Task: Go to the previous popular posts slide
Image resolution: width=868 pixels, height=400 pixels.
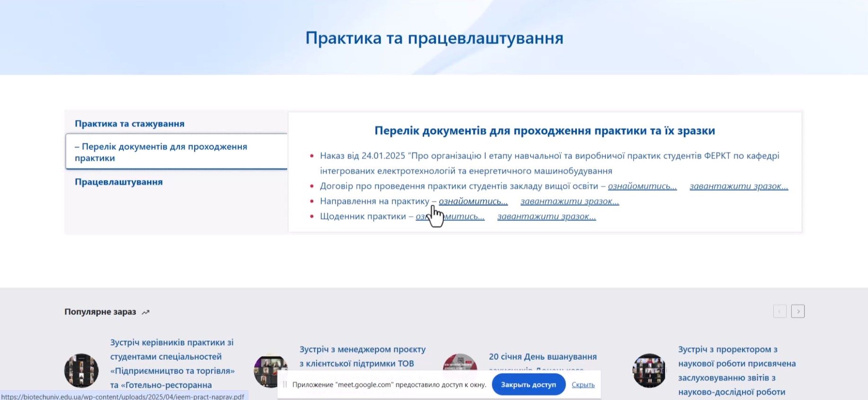Action: pyautogui.click(x=779, y=311)
